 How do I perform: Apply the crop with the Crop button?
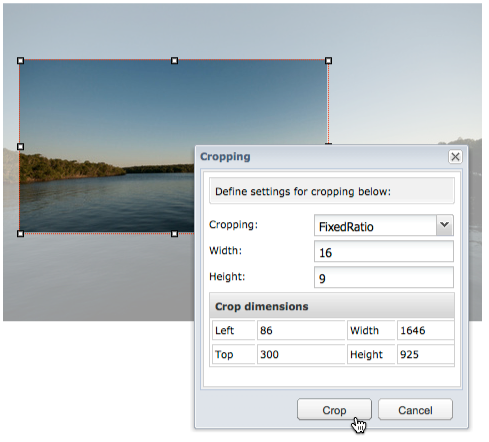(x=334, y=409)
